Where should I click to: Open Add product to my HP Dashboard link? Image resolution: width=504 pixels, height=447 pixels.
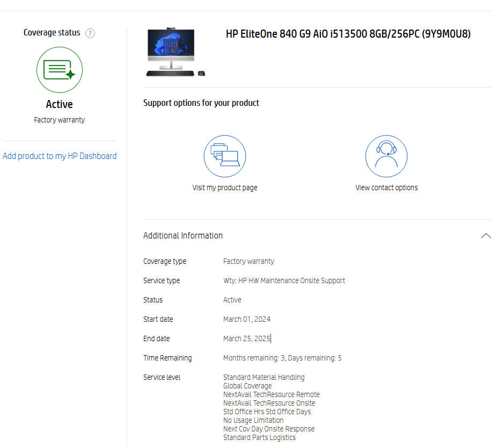click(60, 156)
